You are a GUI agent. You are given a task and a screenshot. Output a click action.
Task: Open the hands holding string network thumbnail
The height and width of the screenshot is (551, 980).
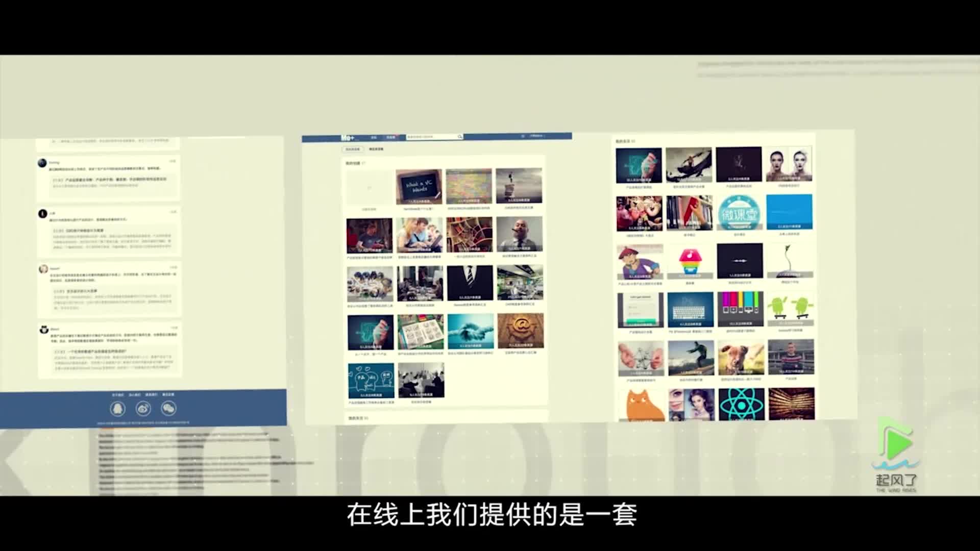(641, 359)
